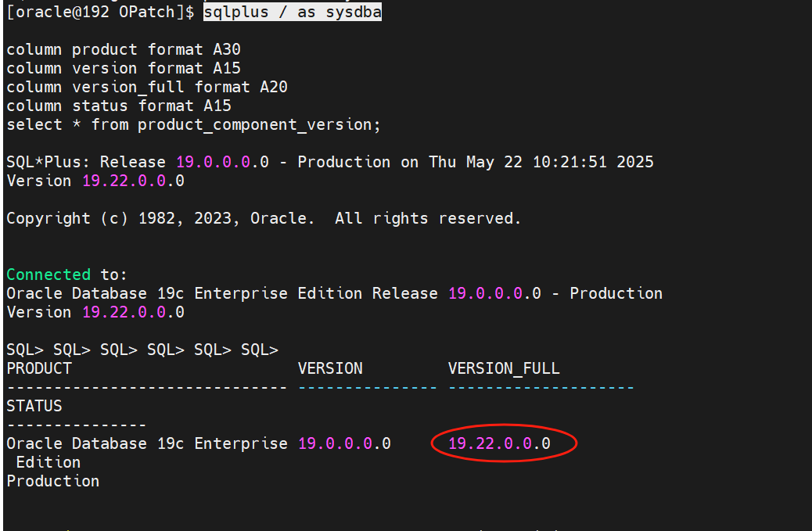The width and height of the screenshot is (812, 531).
Task: Click the green 'Connected' word
Action: 49,274
